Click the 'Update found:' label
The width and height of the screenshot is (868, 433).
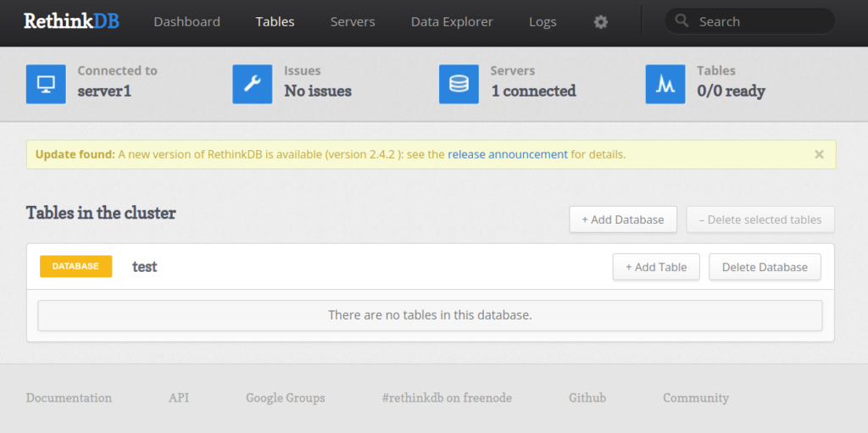(75, 154)
